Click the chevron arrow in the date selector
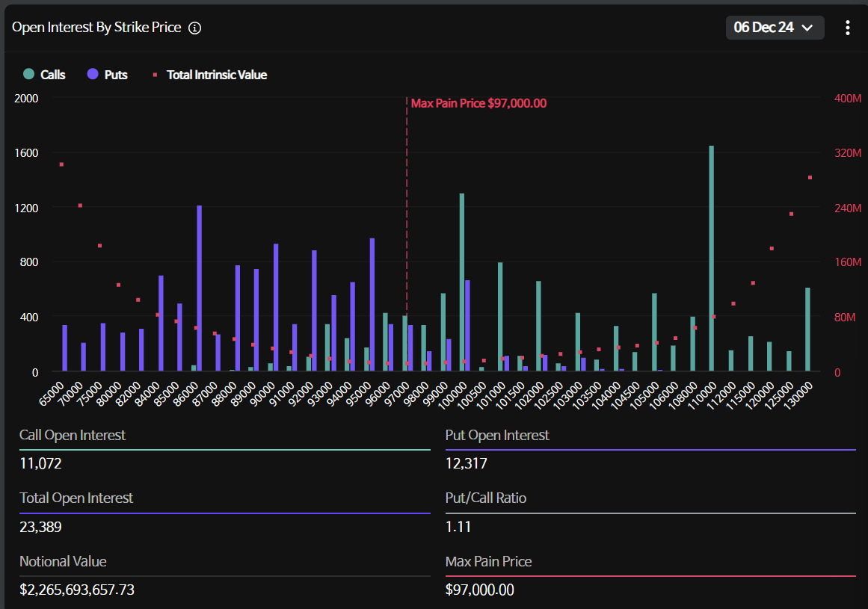The width and height of the screenshot is (868, 609). pos(807,28)
